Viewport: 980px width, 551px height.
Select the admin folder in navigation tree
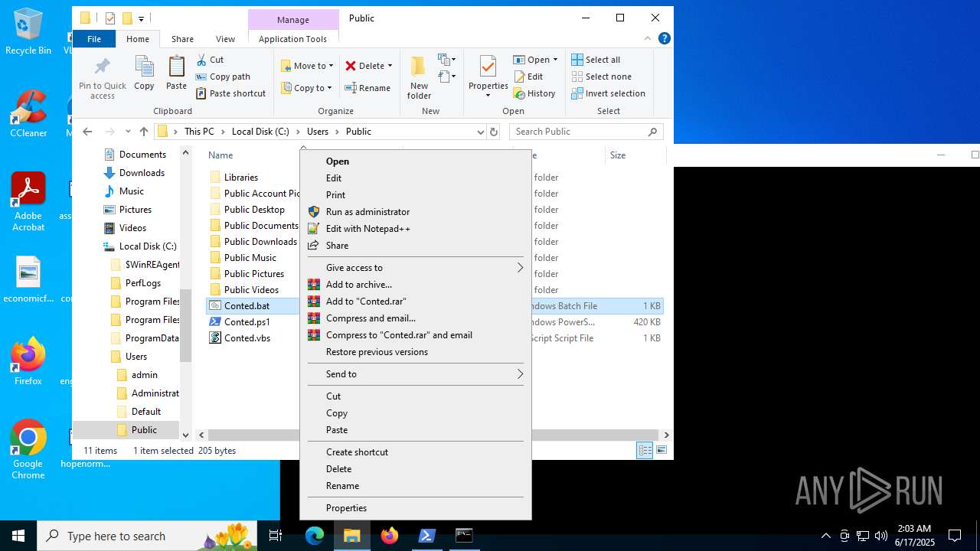tap(144, 375)
